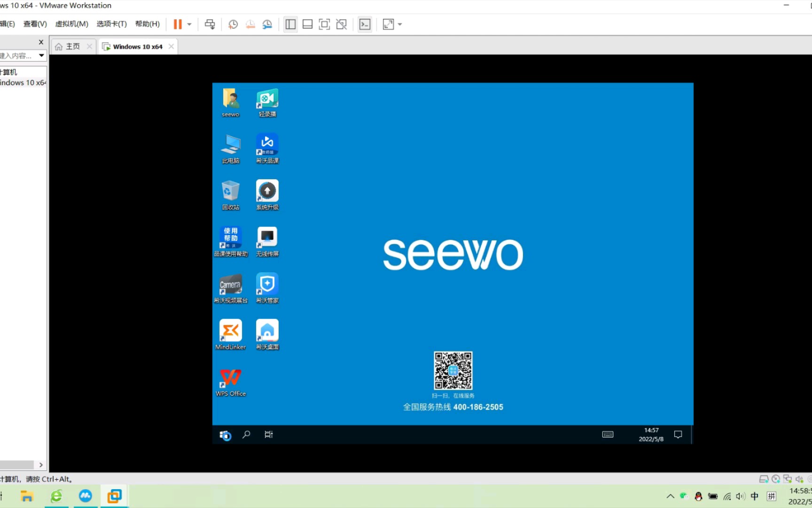Toggle the library sidebar panel view
812x508 pixels.
coord(290,24)
